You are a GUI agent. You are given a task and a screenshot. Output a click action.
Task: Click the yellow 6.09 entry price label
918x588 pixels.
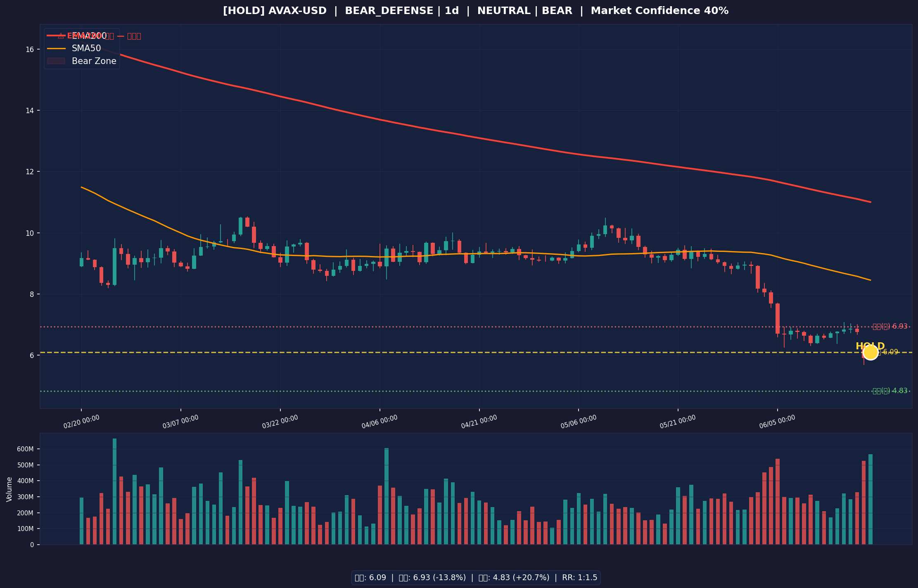[888, 352]
